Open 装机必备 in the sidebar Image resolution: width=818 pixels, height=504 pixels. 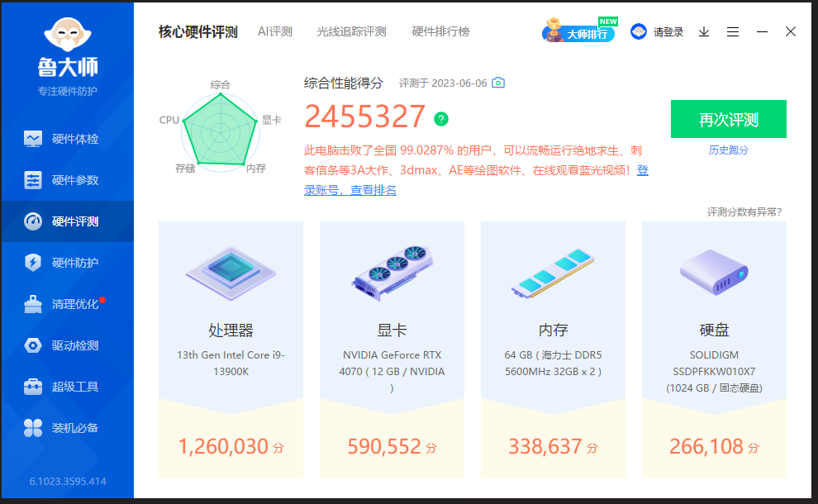(67, 428)
